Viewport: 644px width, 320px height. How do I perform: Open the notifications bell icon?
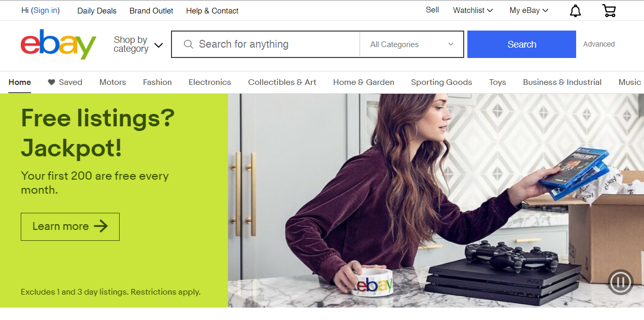(575, 11)
